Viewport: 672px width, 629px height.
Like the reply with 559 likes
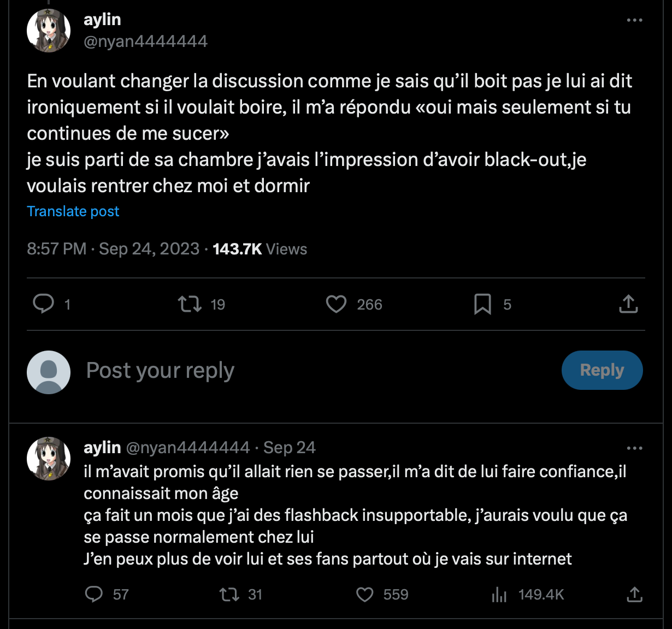pyautogui.click(x=364, y=594)
